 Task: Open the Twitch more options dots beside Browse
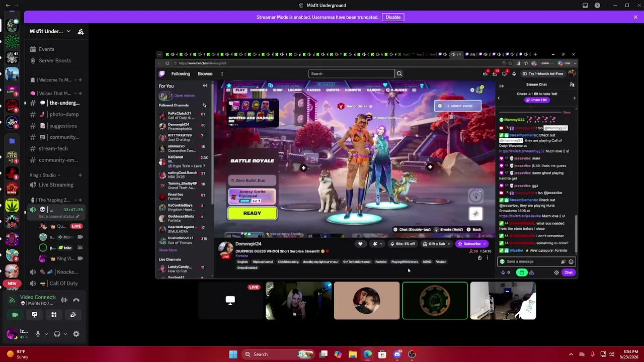pyautogui.click(x=222, y=74)
